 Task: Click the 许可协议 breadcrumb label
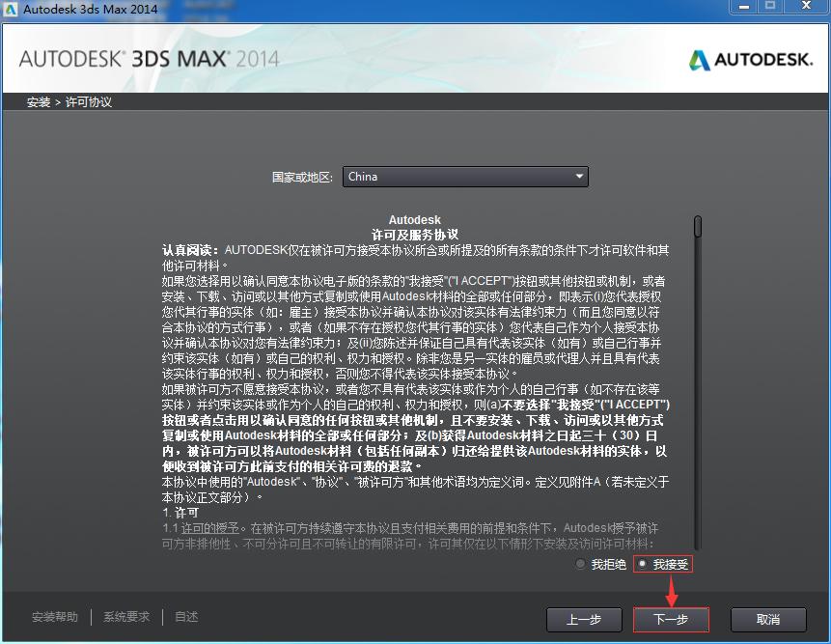click(x=79, y=101)
